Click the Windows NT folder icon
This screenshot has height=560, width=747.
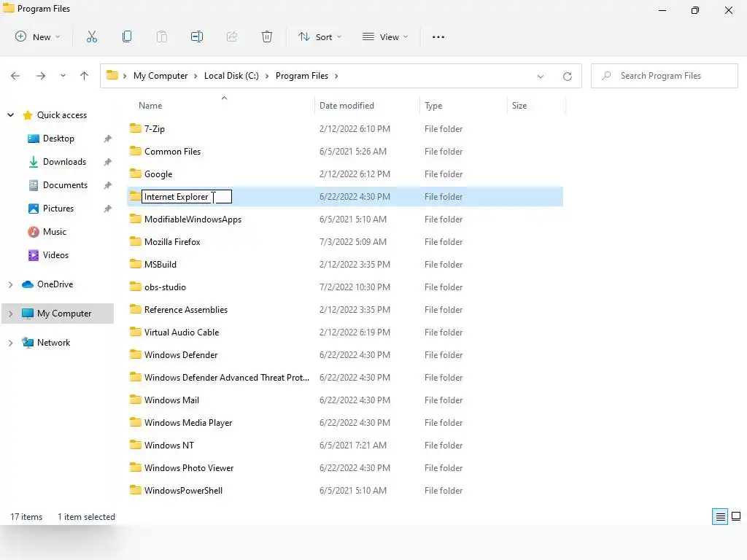(135, 445)
